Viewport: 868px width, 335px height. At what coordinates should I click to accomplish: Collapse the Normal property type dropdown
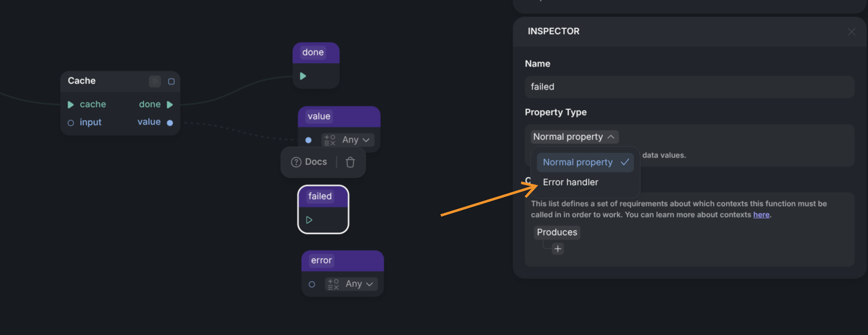[574, 136]
